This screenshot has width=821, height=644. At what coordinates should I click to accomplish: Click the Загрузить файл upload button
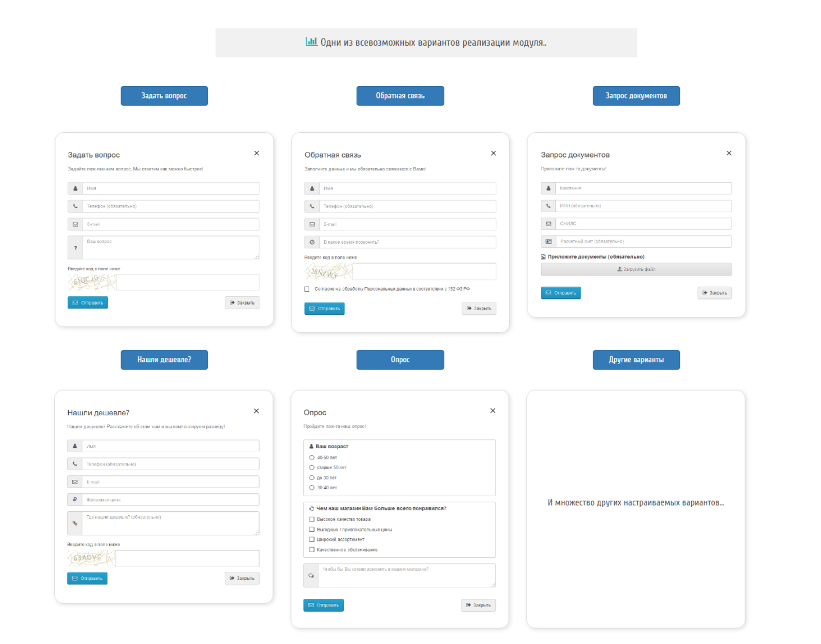pos(636,269)
